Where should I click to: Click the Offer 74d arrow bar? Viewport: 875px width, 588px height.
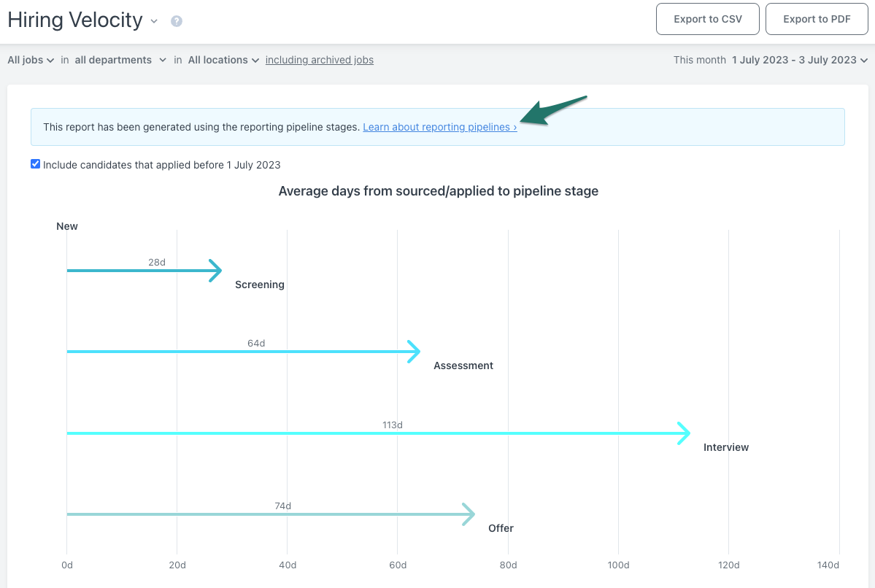pos(271,514)
